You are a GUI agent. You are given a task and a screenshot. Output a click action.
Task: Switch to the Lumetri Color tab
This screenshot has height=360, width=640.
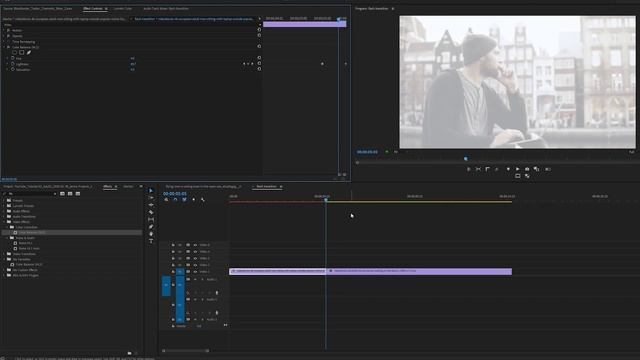coord(122,9)
